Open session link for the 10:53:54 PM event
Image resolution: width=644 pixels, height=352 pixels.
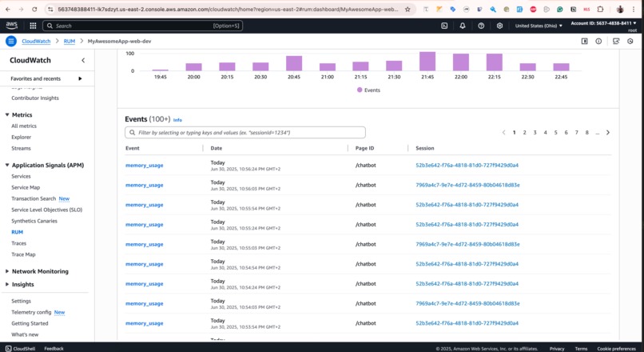467,323
